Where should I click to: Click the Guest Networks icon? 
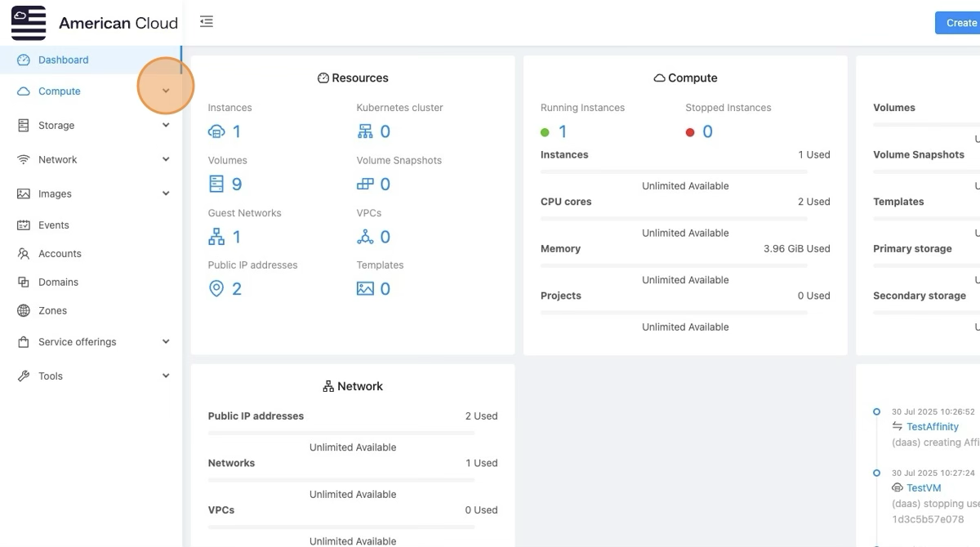[x=216, y=237]
